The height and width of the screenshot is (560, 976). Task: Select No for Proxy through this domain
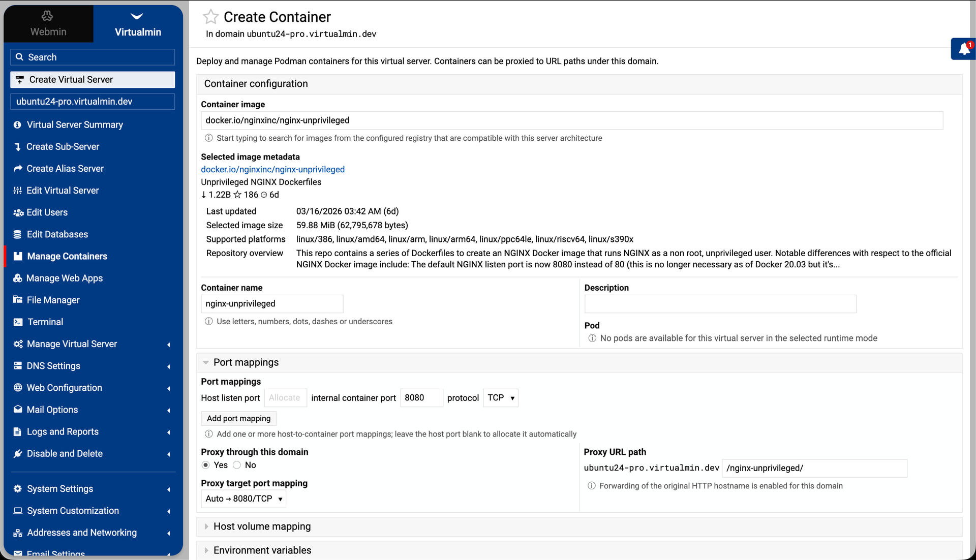237,465
